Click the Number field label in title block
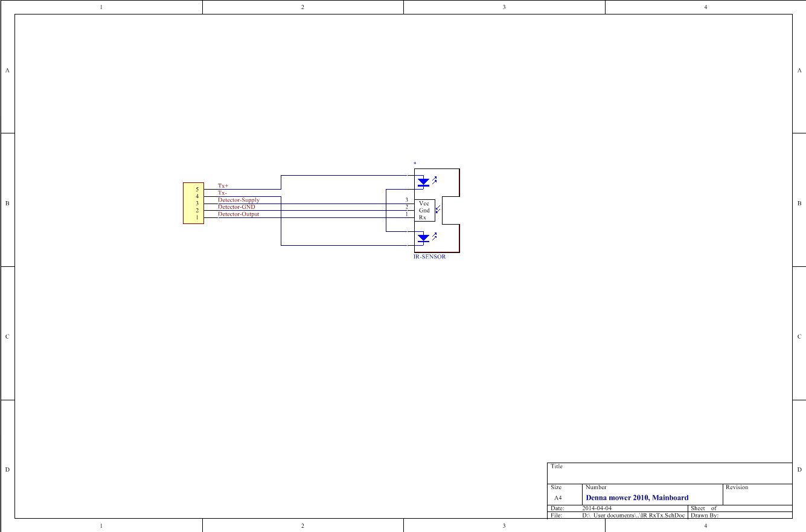The width and height of the screenshot is (806, 532). point(596,487)
